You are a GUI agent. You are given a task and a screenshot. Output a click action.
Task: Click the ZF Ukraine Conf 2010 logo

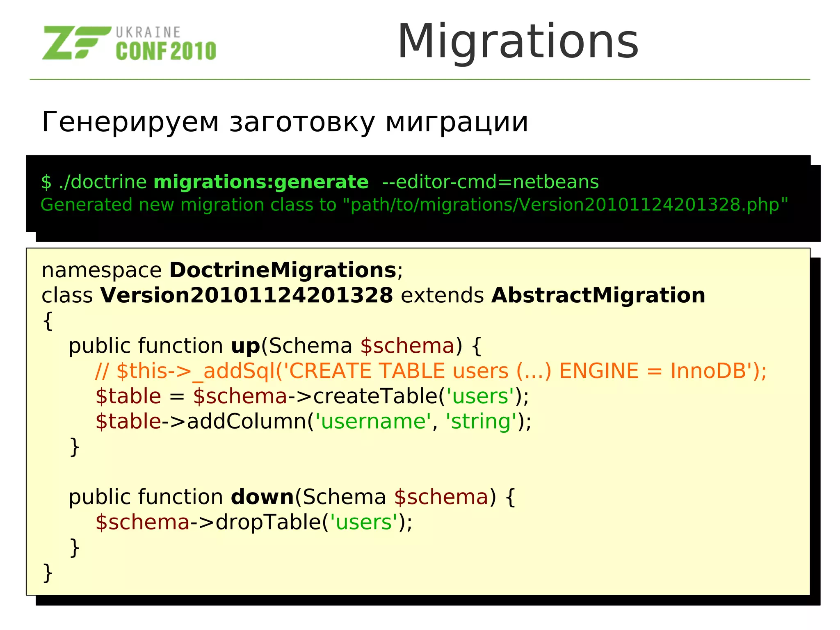[129, 43]
